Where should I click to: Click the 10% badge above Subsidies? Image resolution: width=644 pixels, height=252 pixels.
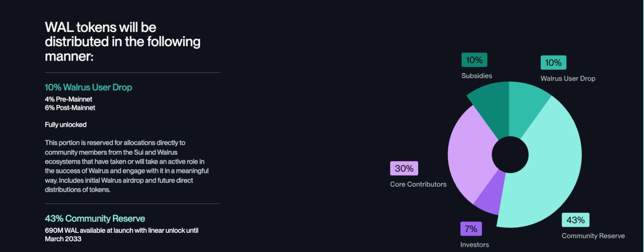(474, 60)
